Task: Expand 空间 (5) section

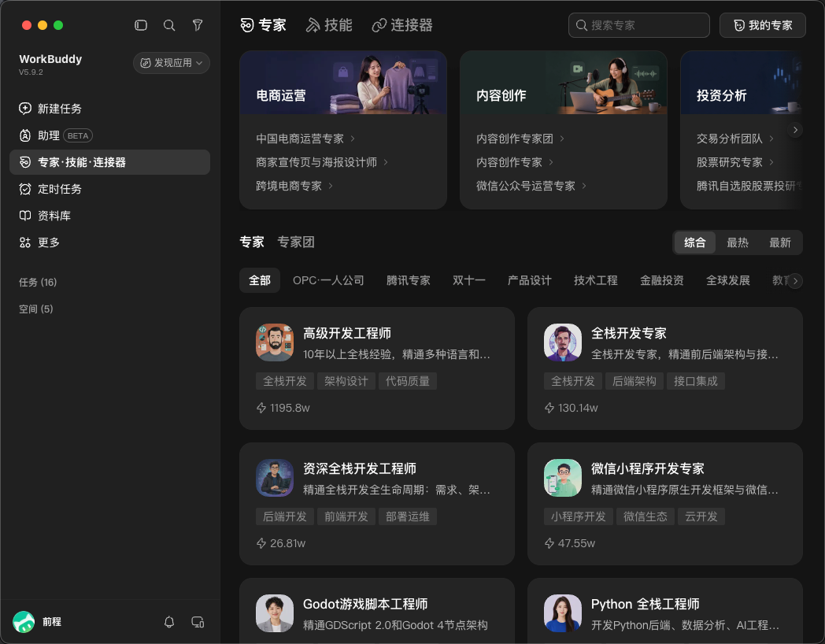Action: coord(35,309)
